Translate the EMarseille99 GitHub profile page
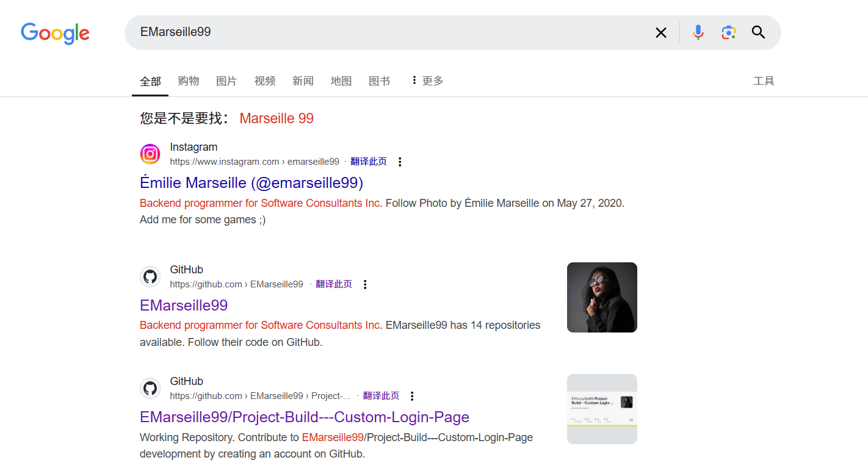Viewport: 868px width, 471px height. [334, 284]
